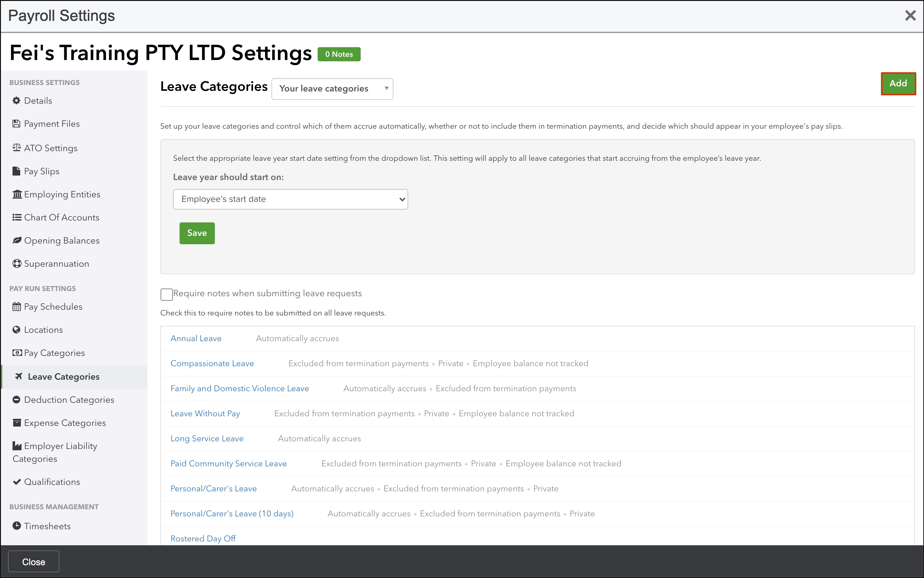Open the 'Your leave categories' dropdown

(x=332, y=89)
